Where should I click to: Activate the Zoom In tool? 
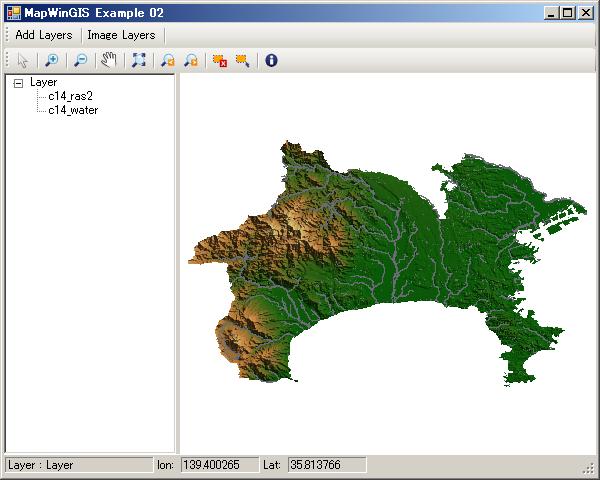click(x=52, y=60)
